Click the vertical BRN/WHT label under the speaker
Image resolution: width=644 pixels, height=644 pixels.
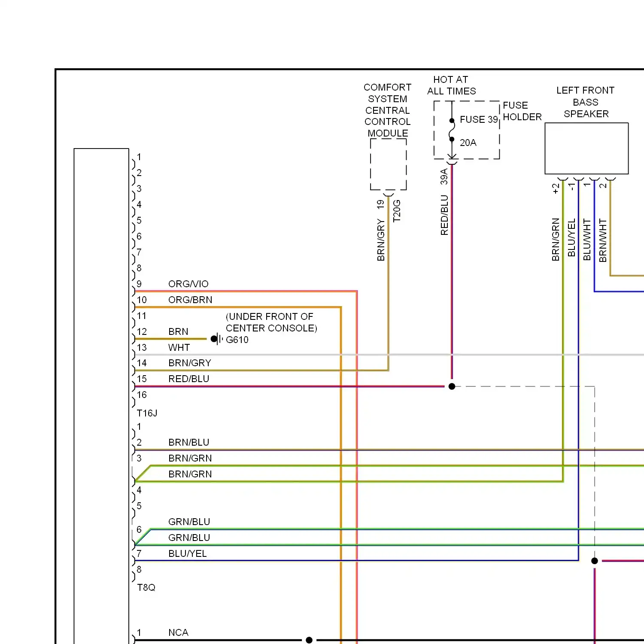click(603, 240)
